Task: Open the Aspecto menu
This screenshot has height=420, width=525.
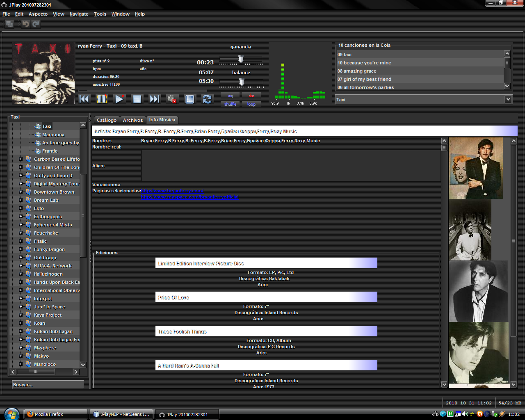Action: coord(38,14)
